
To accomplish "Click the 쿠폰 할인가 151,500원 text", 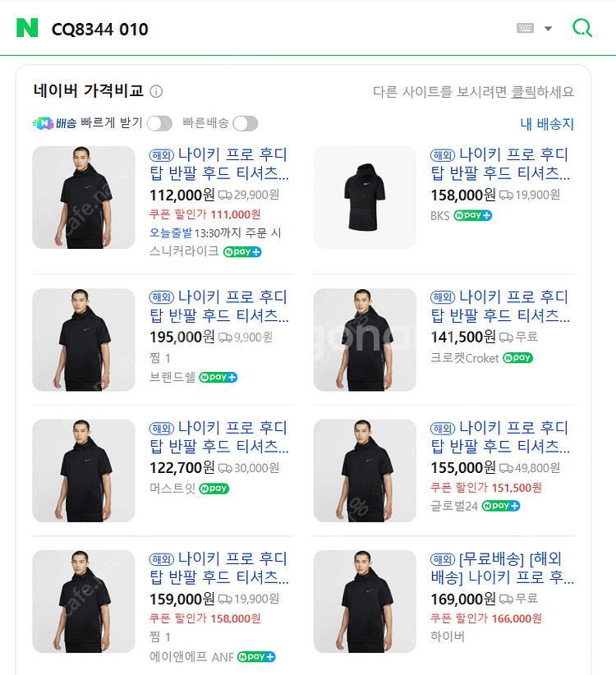I will click(x=486, y=488).
